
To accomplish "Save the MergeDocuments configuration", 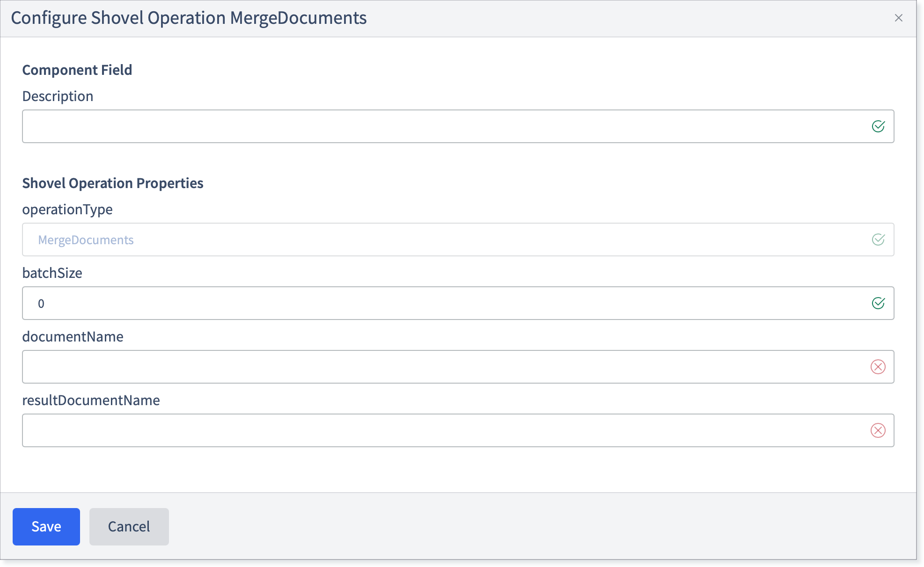I will click(46, 527).
